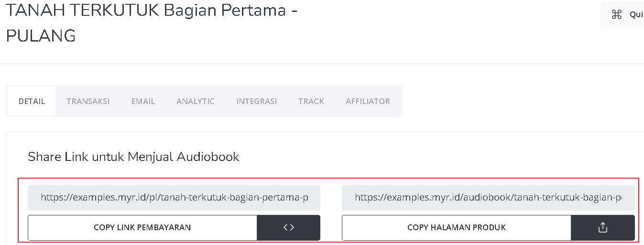Click the payment link URL field
This screenshot has width=644, height=245.
(x=174, y=197)
